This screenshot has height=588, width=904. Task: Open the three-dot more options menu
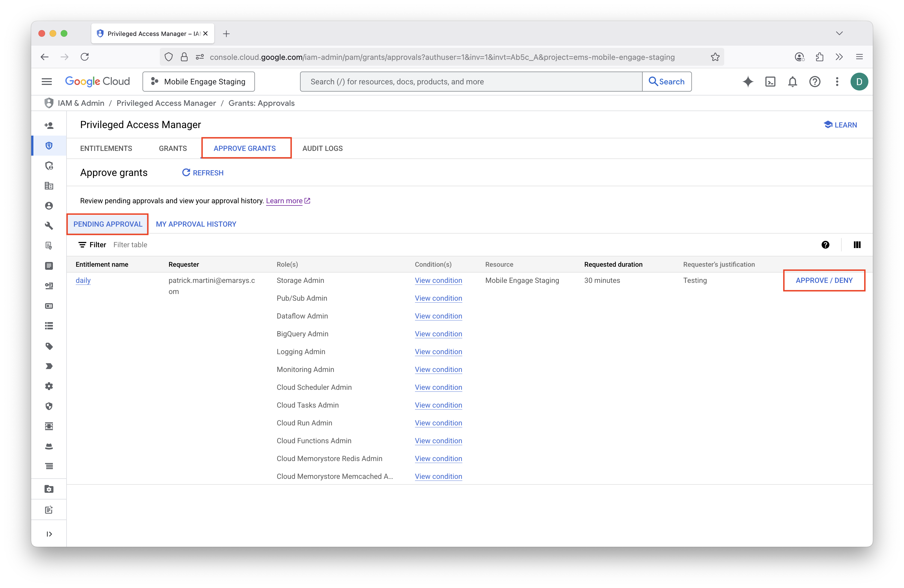pyautogui.click(x=837, y=82)
